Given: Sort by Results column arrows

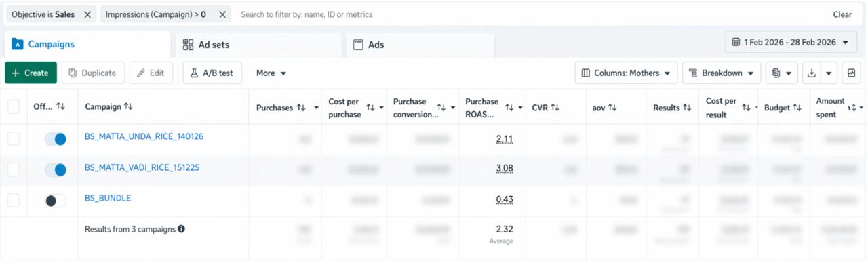Looking at the screenshot, I should coord(687,108).
